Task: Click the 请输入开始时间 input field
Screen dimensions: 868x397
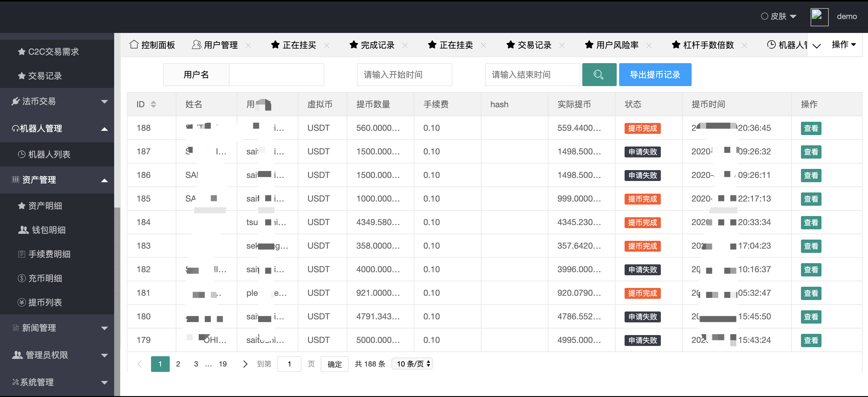Action: click(x=404, y=75)
